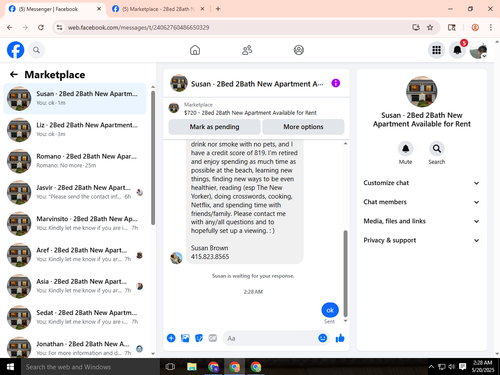This screenshot has width=500, height=375.
Task: Reload the page in Chrome
Action: tap(41, 27)
